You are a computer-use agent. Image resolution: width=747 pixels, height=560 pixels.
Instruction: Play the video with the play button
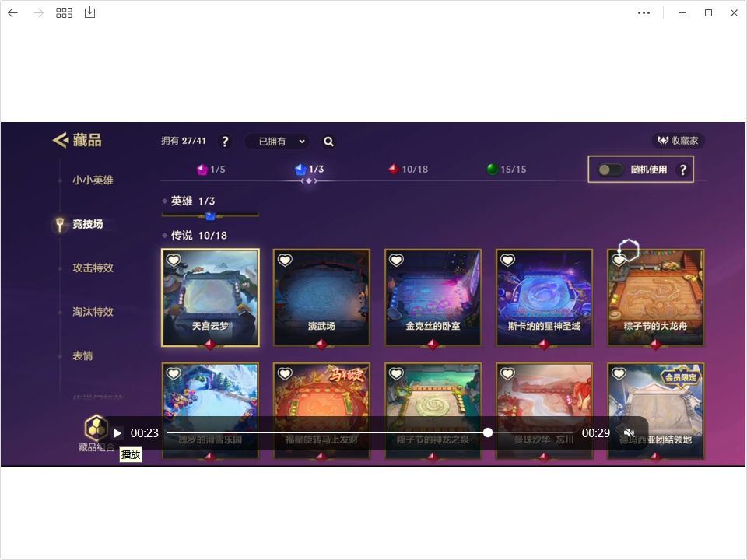(117, 433)
